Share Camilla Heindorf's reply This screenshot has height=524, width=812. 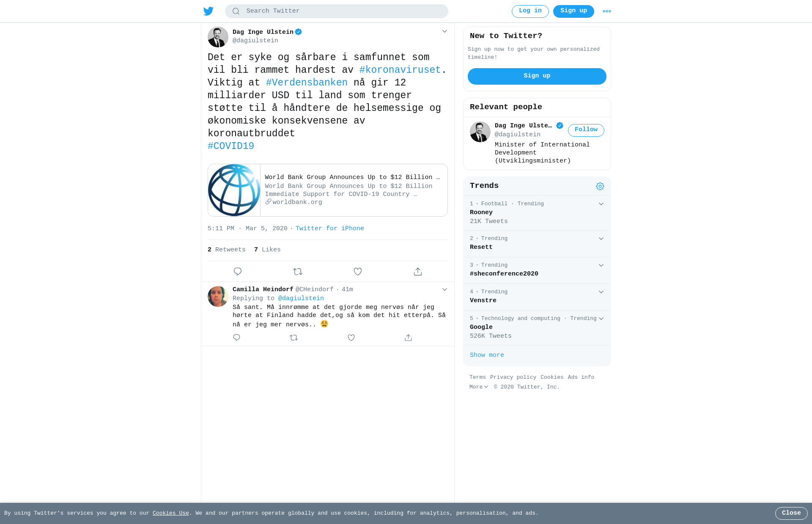click(x=408, y=337)
